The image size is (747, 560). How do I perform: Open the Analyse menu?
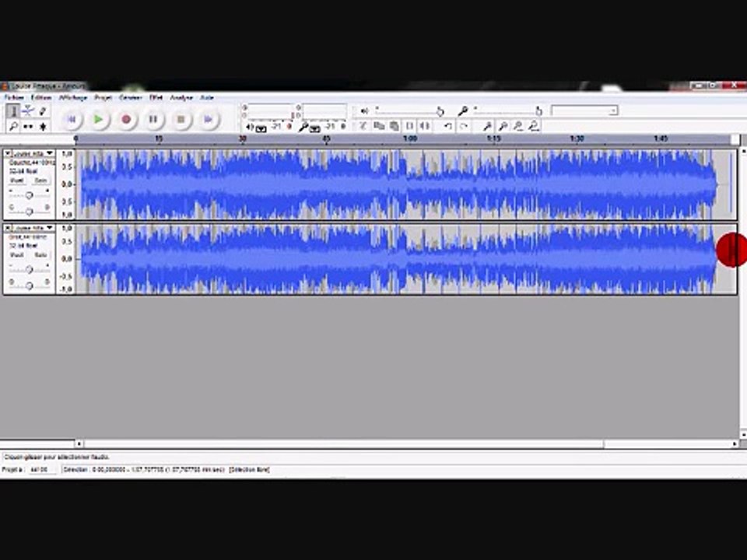181,97
